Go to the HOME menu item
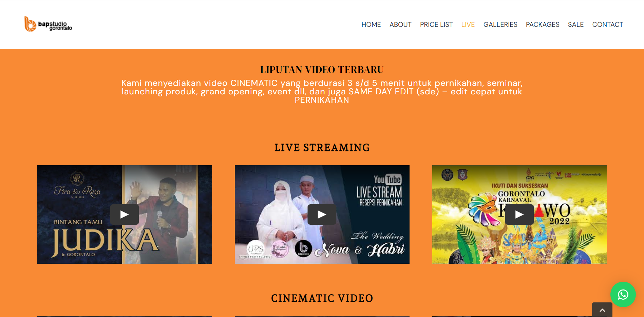The width and height of the screenshot is (644, 317). [371, 24]
